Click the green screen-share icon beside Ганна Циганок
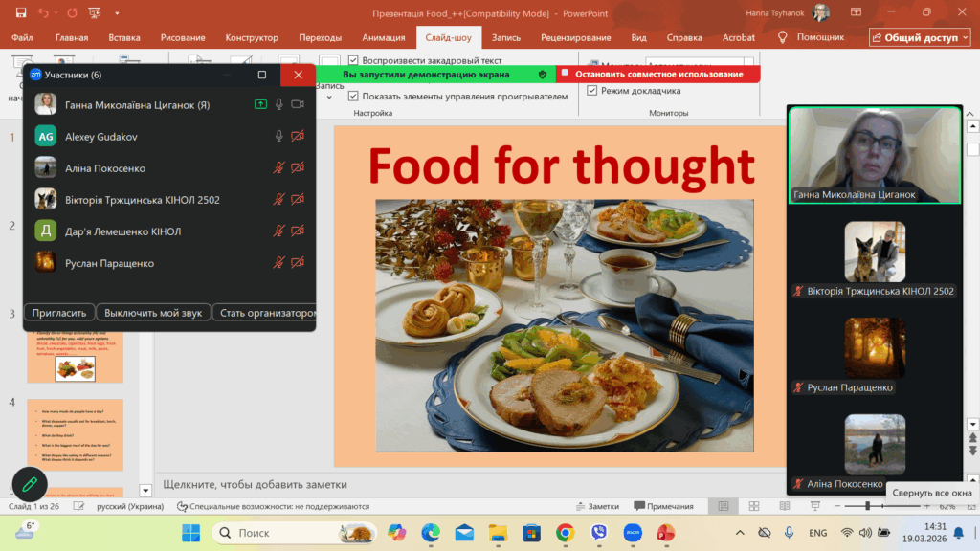The height and width of the screenshot is (551, 980). click(x=260, y=105)
